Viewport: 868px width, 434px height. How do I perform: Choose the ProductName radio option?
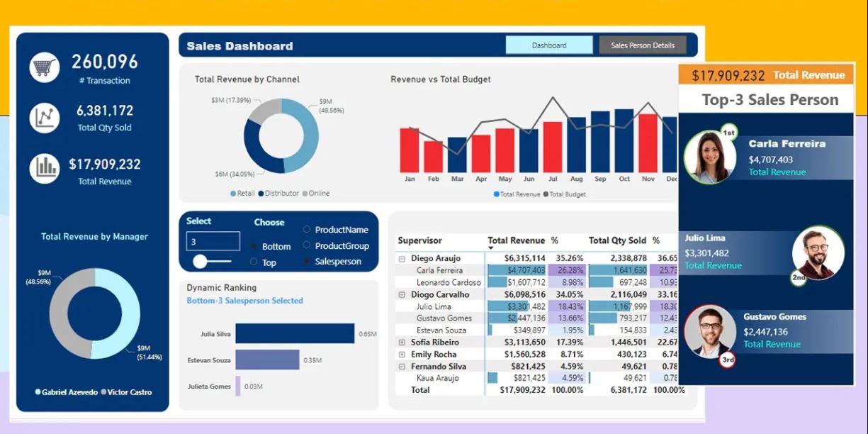pyautogui.click(x=307, y=230)
